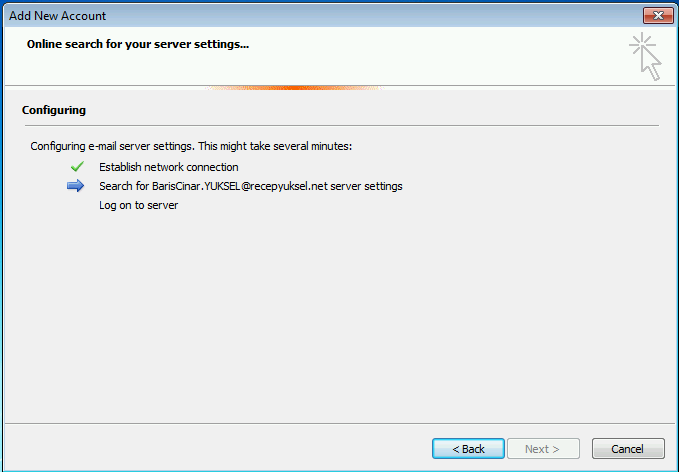Click the empty gray area of the dialog body
The height and width of the screenshot is (472, 679).
(x=340, y=316)
